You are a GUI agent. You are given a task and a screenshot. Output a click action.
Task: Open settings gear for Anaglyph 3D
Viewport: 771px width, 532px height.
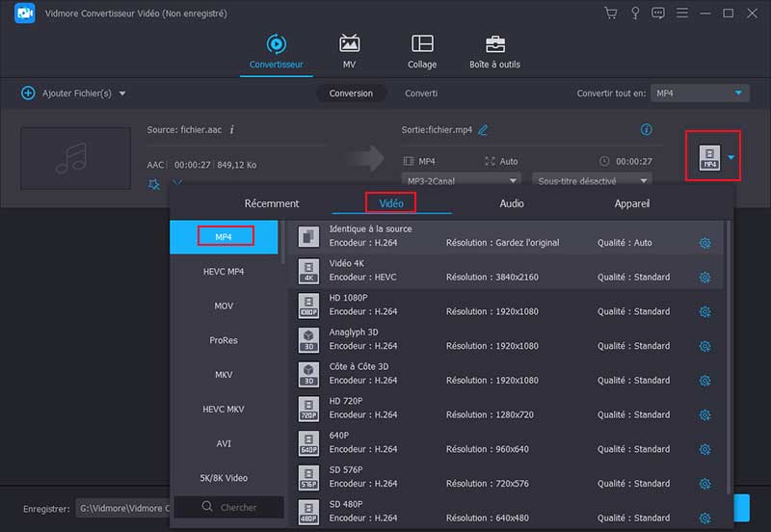click(705, 346)
